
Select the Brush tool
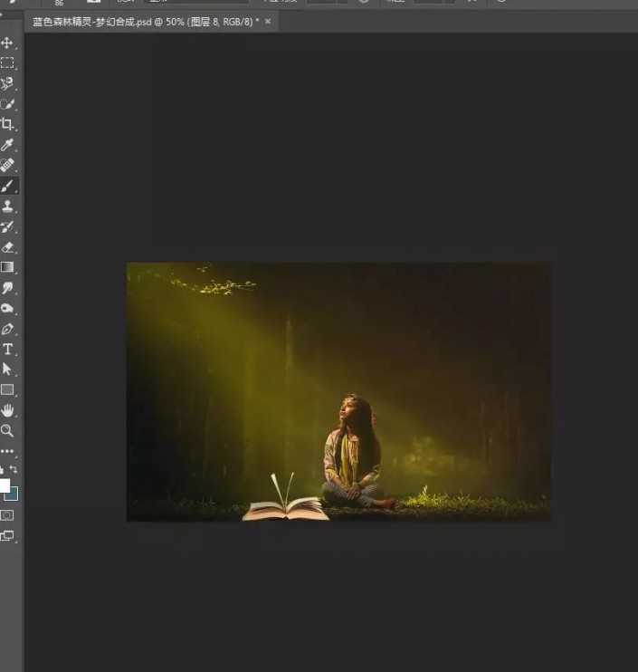7,186
